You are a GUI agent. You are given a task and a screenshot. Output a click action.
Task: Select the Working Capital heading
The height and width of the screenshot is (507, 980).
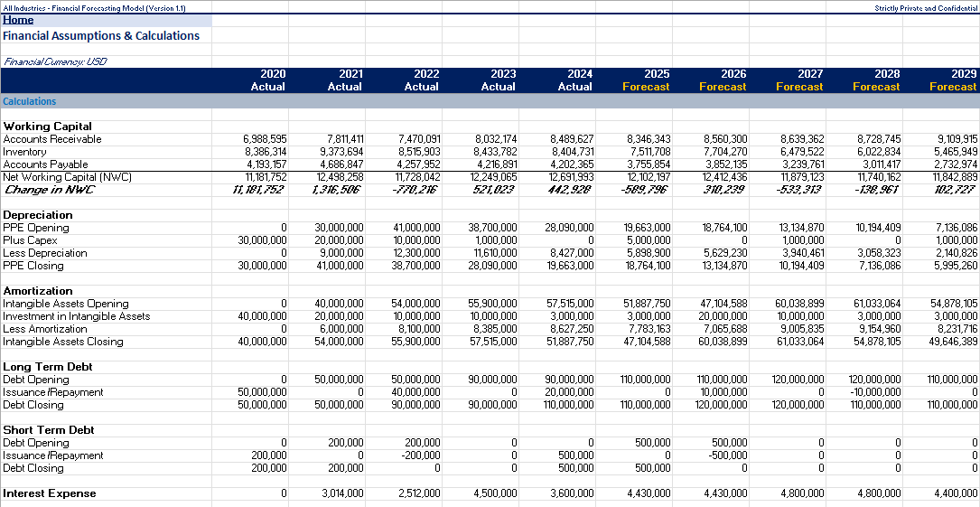click(x=48, y=127)
